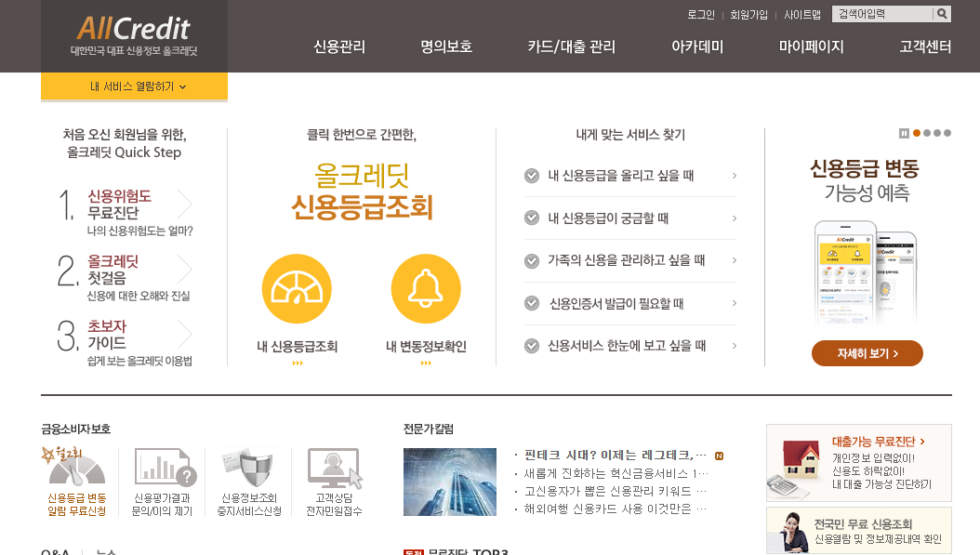Click 검색어입력 search field
The height and width of the screenshot is (555, 980).
click(x=883, y=14)
